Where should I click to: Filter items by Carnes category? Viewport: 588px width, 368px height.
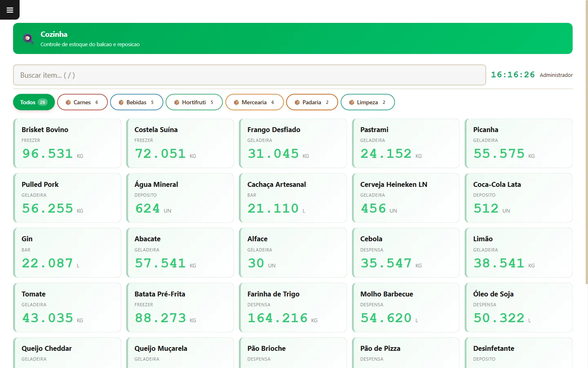[82, 102]
